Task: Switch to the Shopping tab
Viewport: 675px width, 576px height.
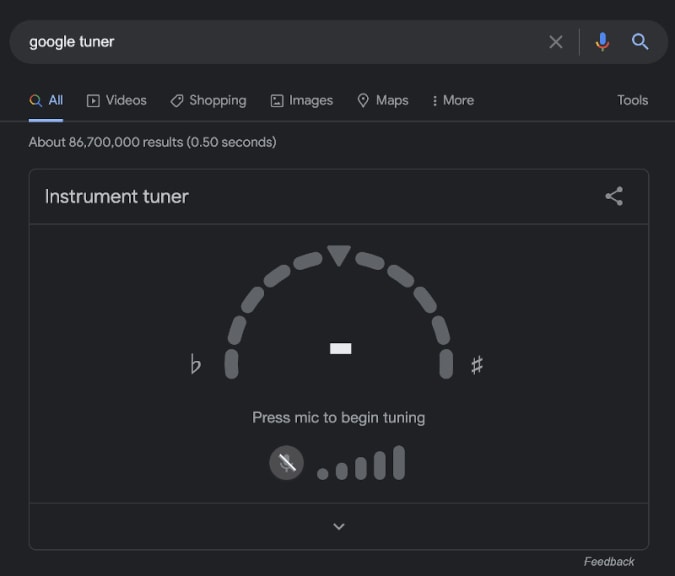Action: [x=208, y=100]
